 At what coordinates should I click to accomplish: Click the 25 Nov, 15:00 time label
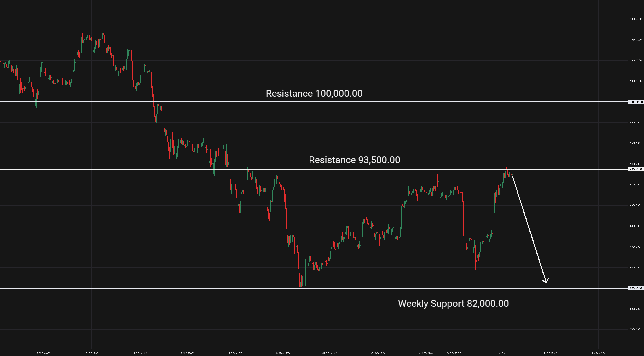378,353
